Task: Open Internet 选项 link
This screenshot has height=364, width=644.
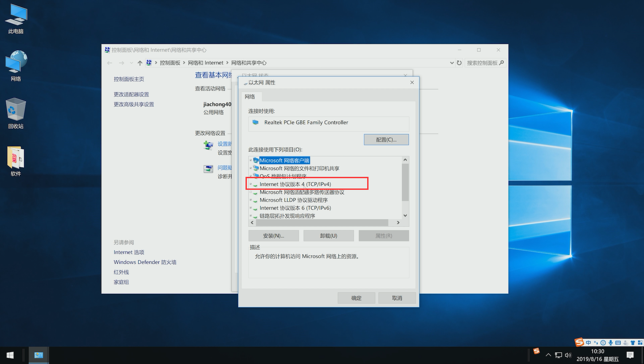Action: coord(129,253)
